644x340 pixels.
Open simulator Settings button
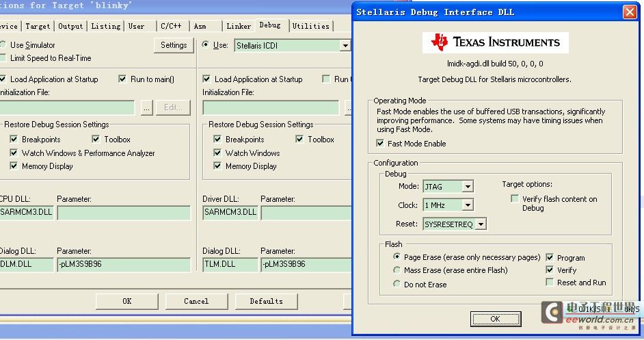click(174, 45)
